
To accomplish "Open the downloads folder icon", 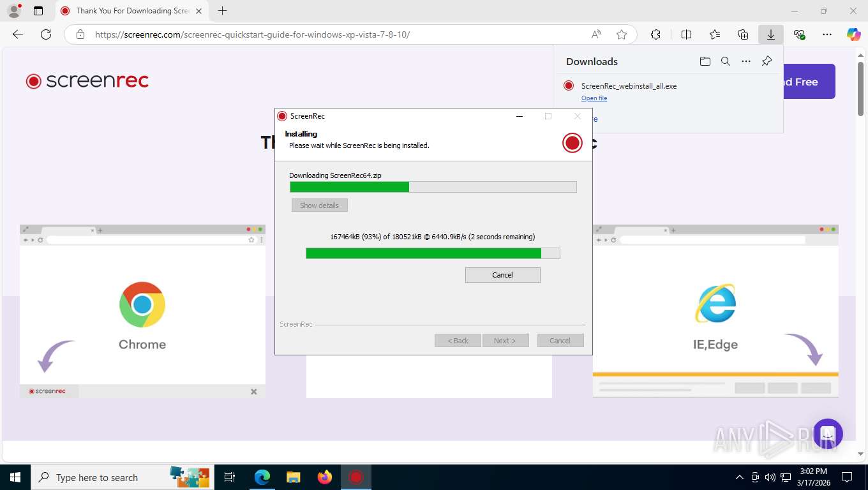I will click(x=705, y=61).
